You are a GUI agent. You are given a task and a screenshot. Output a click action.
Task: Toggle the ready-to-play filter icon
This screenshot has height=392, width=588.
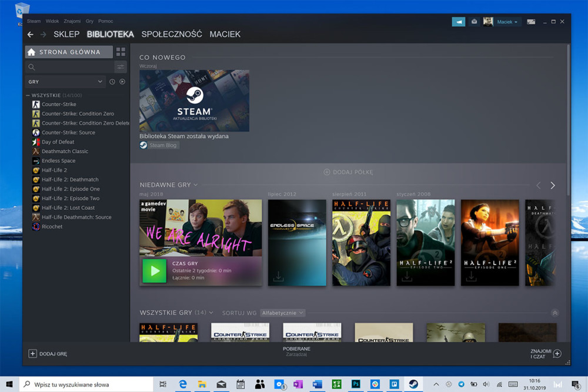coord(122,82)
